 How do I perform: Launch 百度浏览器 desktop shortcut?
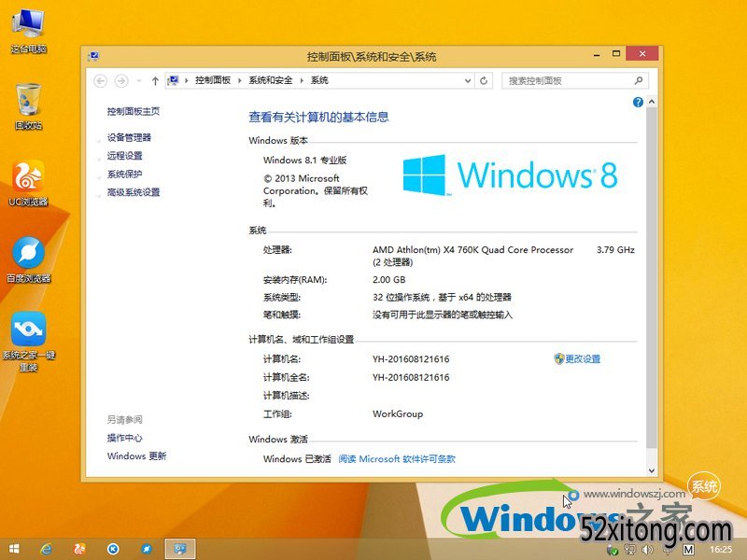[29, 259]
